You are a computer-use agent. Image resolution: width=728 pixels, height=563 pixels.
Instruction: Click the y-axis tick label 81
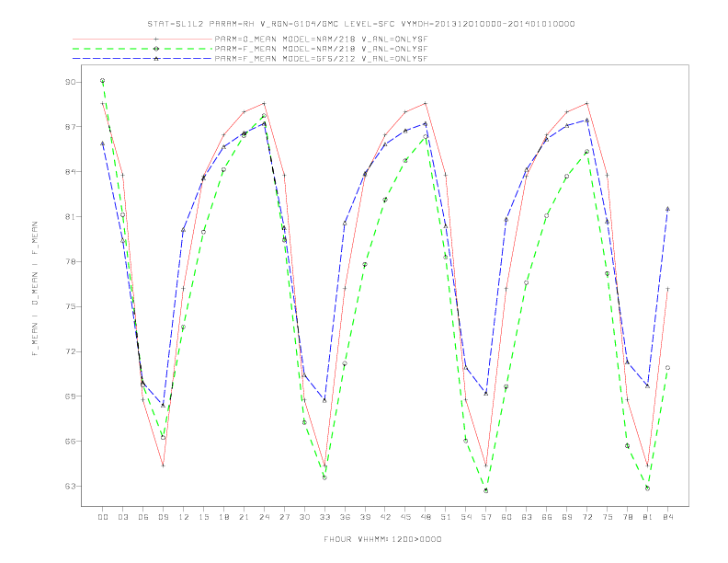[x=71, y=217]
